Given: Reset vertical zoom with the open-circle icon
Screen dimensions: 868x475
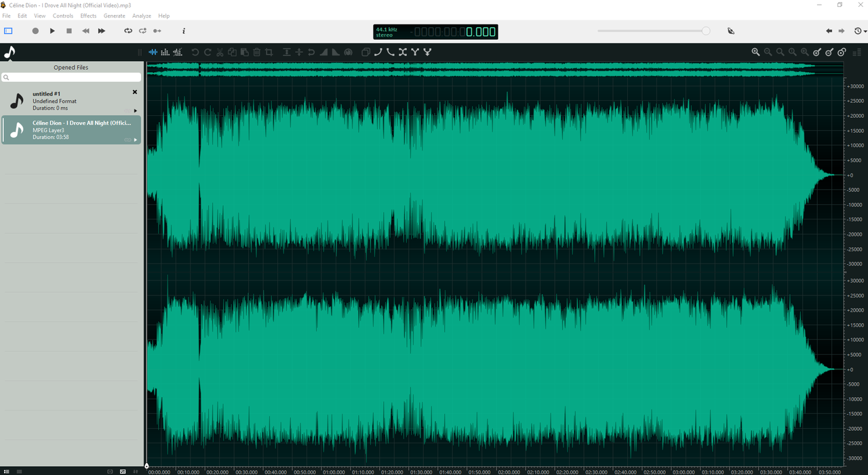Looking at the screenshot, I should click(842, 52).
